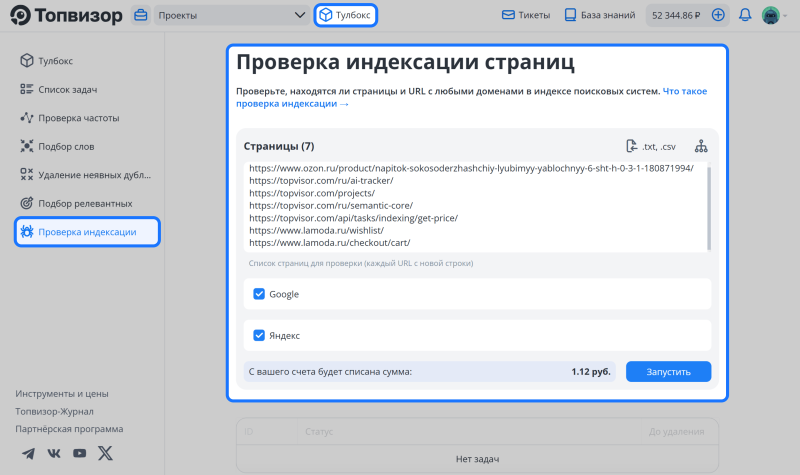
Task: Click the topvisor.com/ru/ai-tracker/ URL line
Action: coord(321,181)
